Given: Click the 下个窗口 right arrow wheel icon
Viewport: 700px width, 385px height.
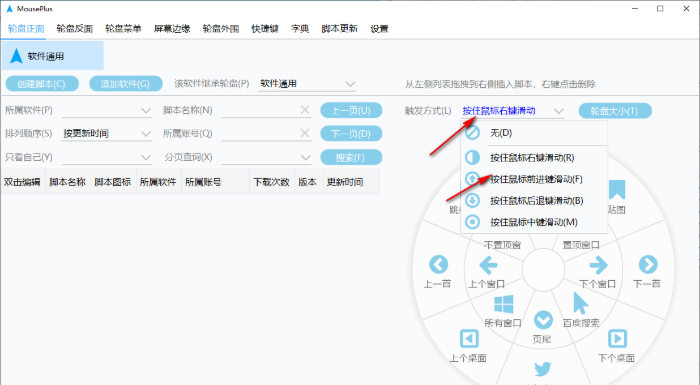Looking at the screenshot, I should 598,265.
